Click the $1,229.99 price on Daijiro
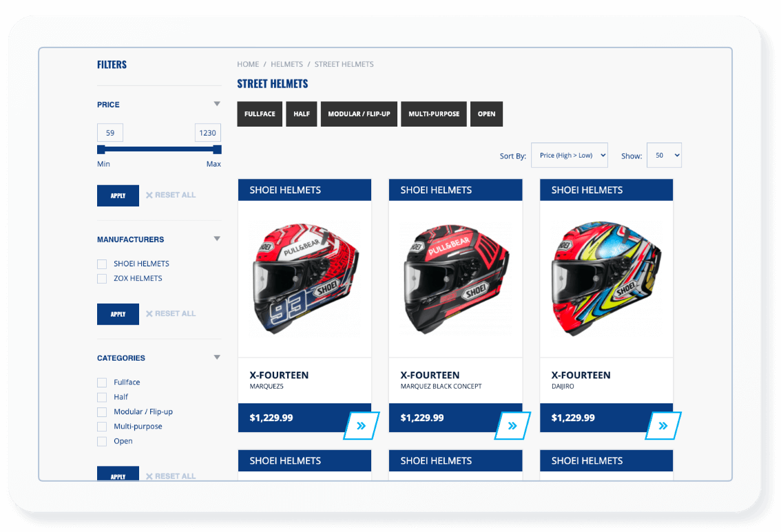Screen dimensions: 781x532 pyautogui.click(x=573, y=418)
